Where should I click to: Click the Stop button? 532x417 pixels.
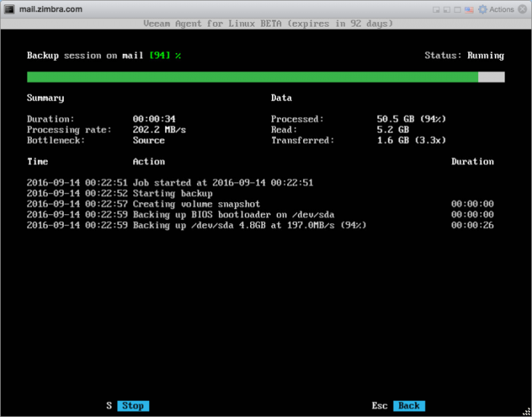click(x=133, y=406)
